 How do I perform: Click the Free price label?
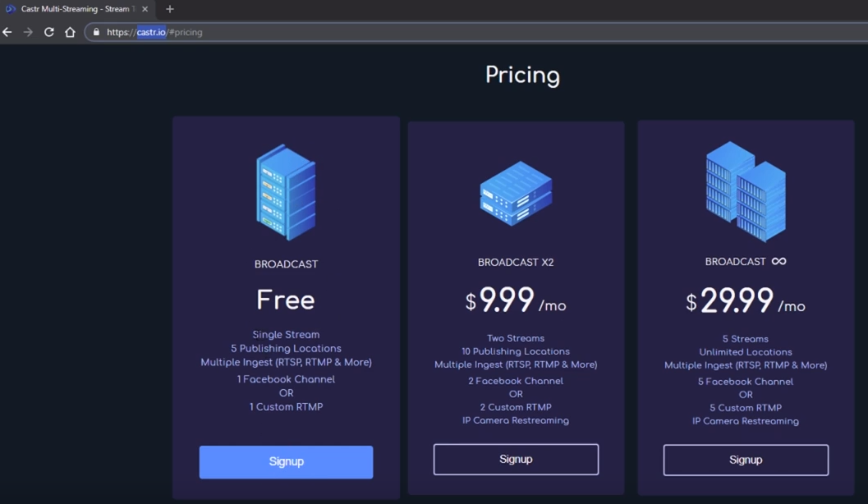pos(286,300)
